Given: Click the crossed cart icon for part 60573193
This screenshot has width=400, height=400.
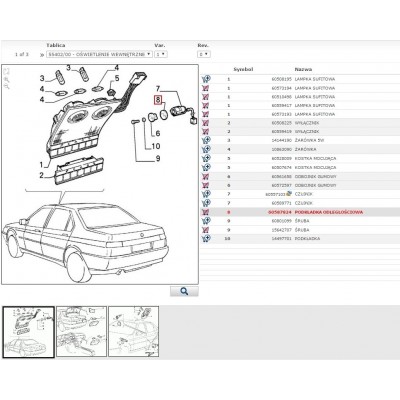Looking at the screenshot, I should pos(206,114).
